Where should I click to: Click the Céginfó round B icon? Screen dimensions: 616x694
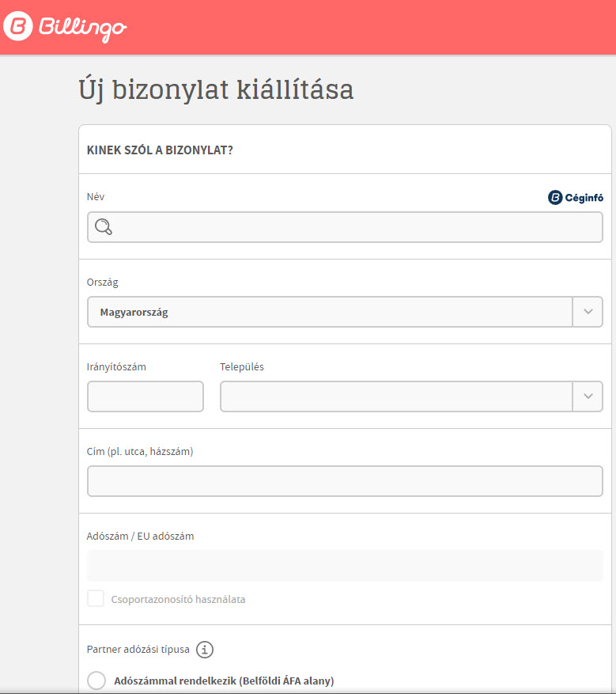tap(555, 197)
